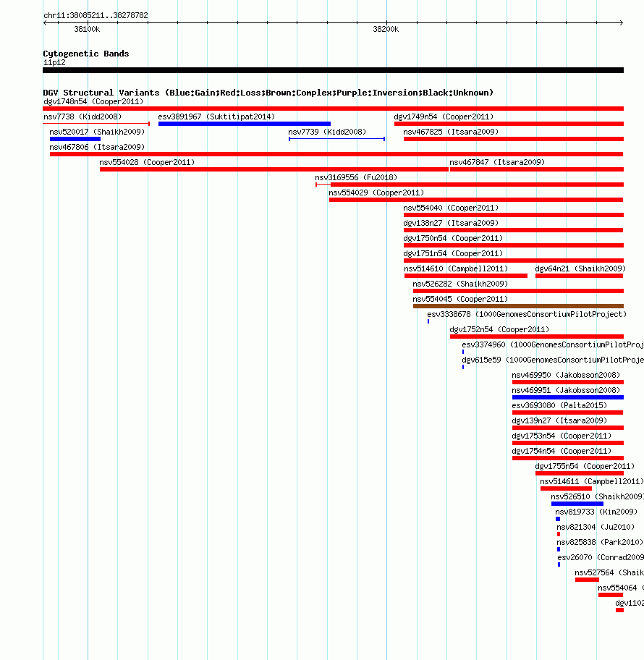
Task: Click the nsv819733 (Kim2009) label
Action: point(596,512)
